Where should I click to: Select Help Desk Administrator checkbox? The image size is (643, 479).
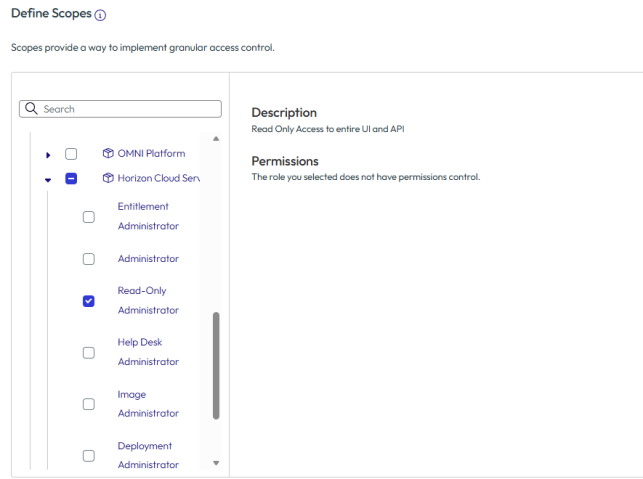pyautogui.click(x=89, y=353)
